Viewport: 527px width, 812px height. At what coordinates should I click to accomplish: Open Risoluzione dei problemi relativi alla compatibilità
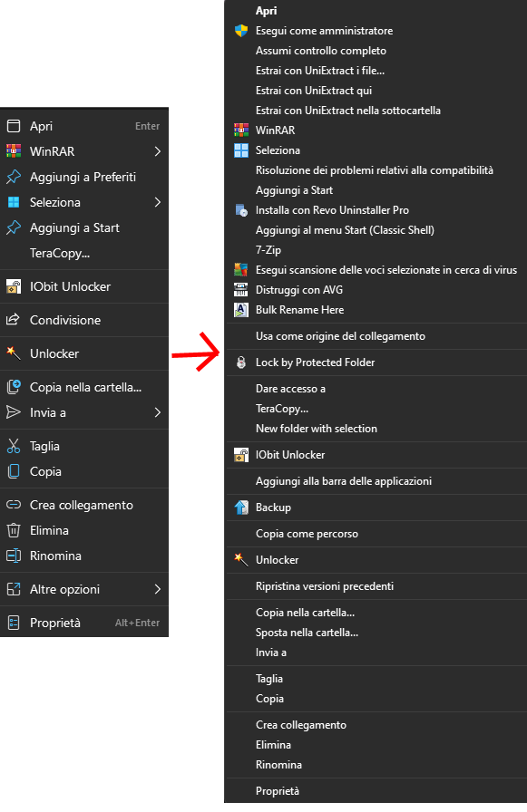pos(374,170)
